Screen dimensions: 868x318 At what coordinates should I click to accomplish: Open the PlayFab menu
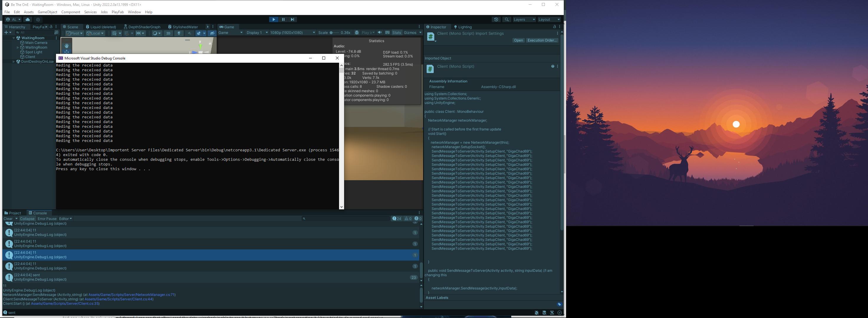[118, 12]
